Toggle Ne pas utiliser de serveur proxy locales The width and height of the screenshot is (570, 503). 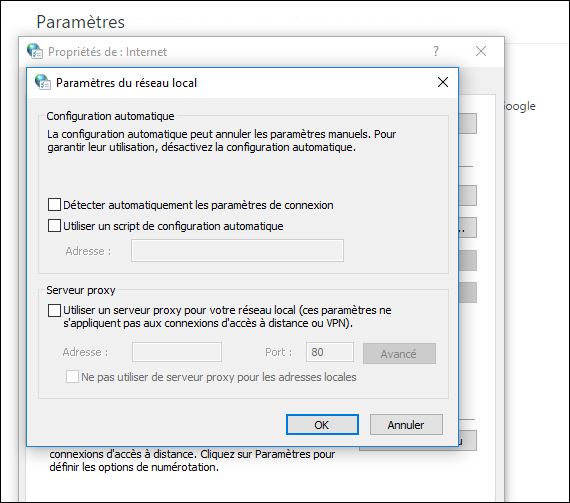(x=72, y=377)
